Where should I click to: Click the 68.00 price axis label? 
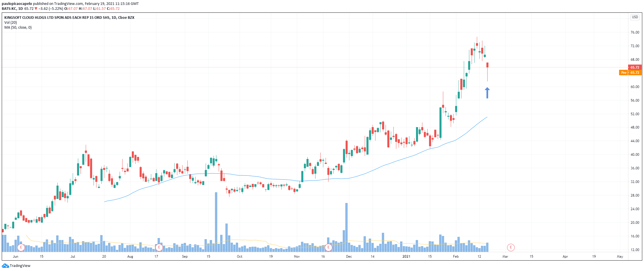pos(635,60)
